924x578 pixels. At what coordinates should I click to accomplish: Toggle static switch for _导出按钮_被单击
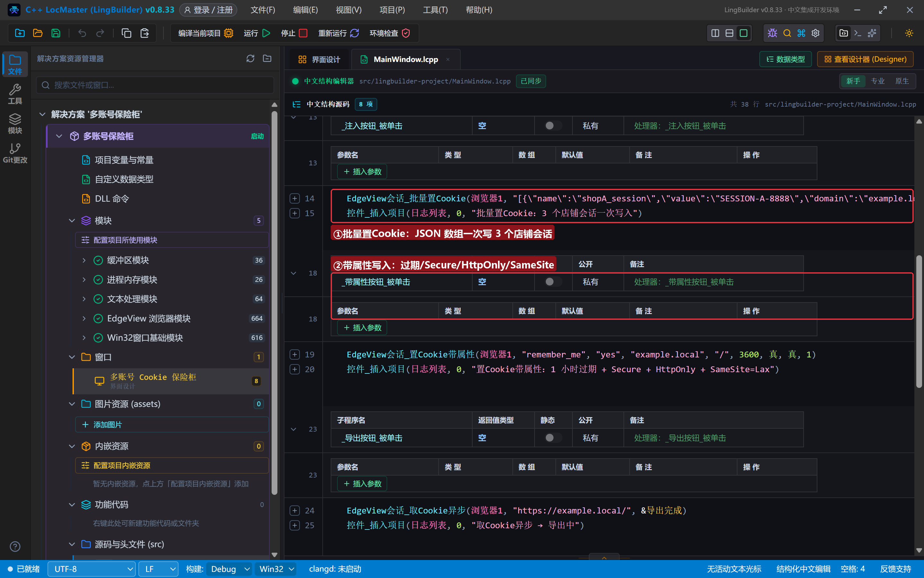(553, 438)
